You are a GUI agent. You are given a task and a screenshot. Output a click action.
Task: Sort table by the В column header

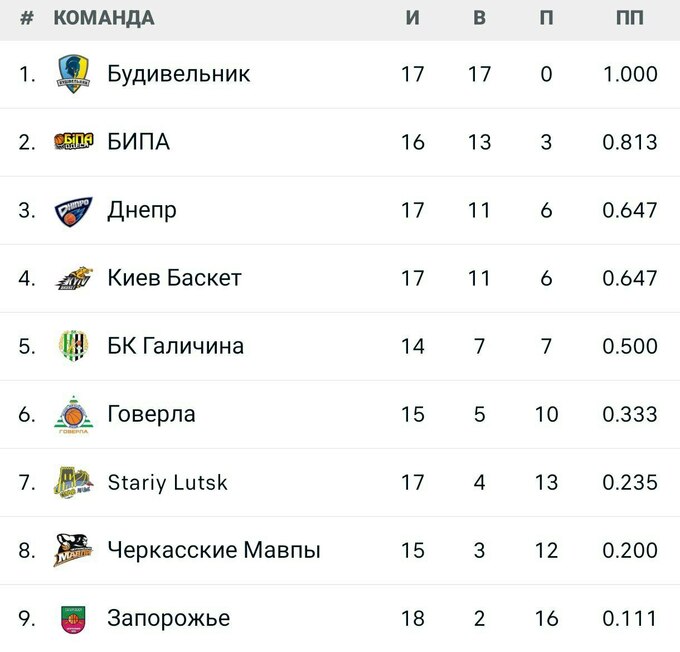pos(479,18)
